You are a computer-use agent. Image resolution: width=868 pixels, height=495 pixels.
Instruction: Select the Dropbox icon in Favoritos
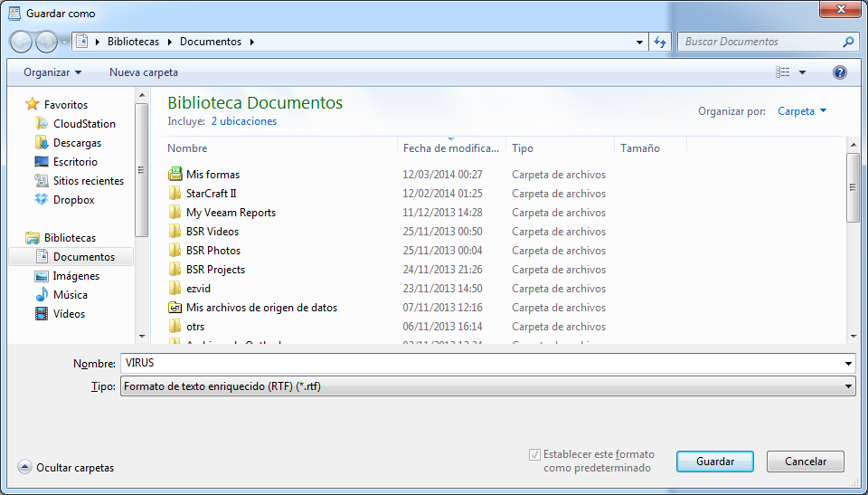[42, 200]
